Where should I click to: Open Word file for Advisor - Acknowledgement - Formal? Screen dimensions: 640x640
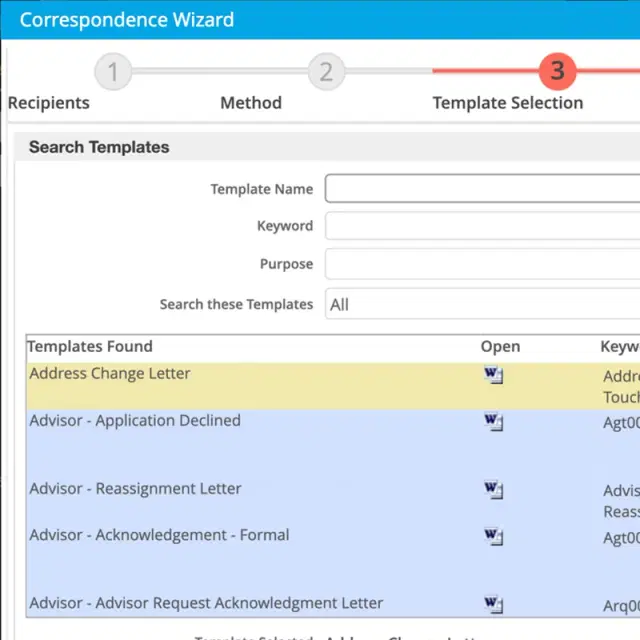tap(493, 536)
